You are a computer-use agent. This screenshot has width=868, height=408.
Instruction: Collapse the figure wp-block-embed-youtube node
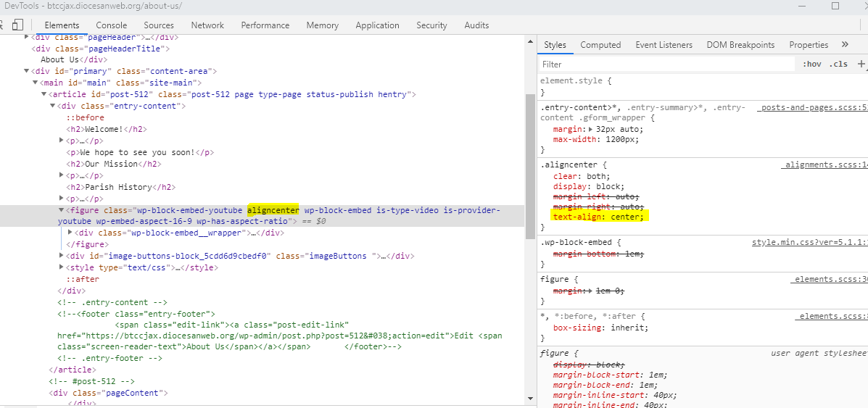tap(62, 210)
